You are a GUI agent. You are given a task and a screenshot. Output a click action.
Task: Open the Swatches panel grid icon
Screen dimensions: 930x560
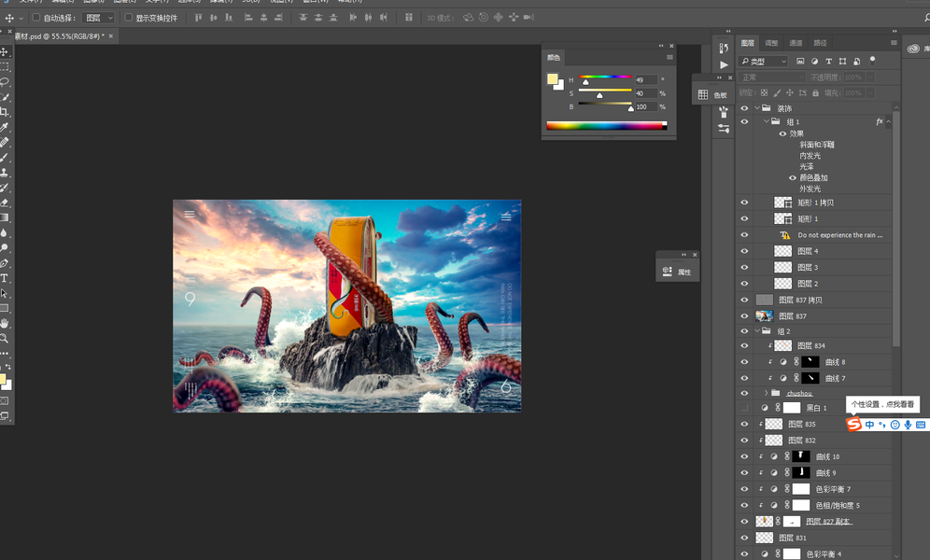coord(703,94)
